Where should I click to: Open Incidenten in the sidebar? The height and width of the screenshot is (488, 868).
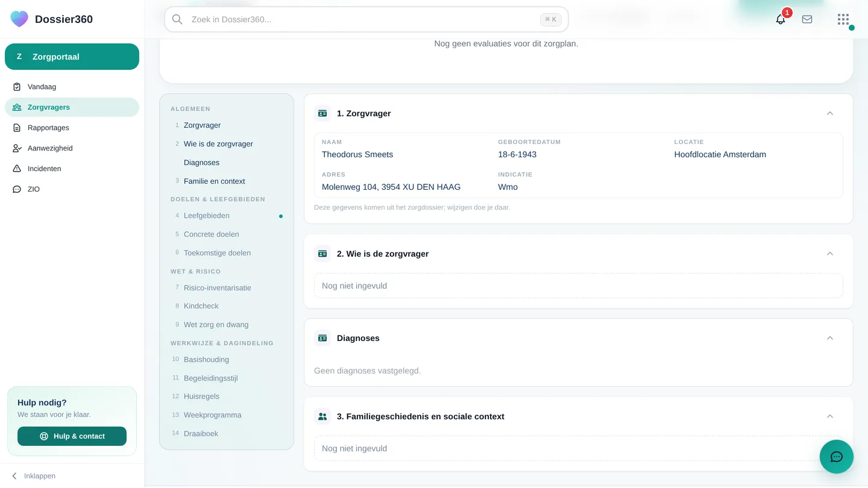[x=72, y=169]
